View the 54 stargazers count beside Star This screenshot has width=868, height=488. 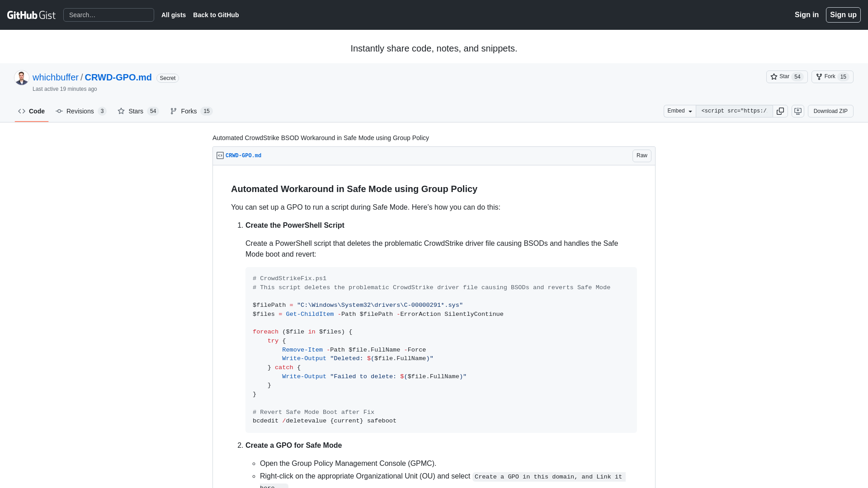pos(797,77)
